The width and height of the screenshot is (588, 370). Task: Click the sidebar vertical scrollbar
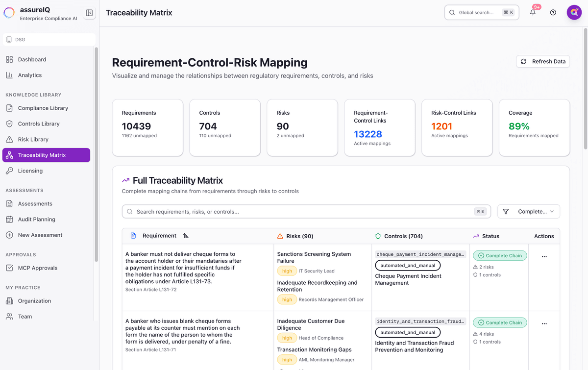coord(97,154)
